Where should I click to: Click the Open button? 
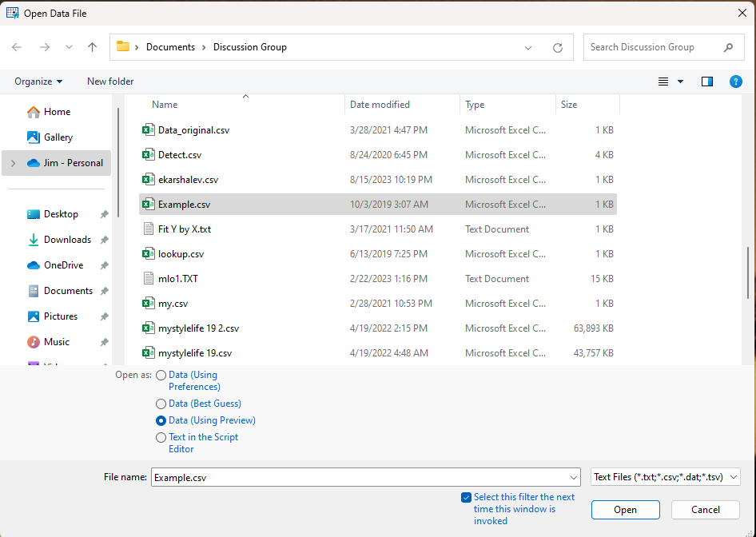point(626,510)
